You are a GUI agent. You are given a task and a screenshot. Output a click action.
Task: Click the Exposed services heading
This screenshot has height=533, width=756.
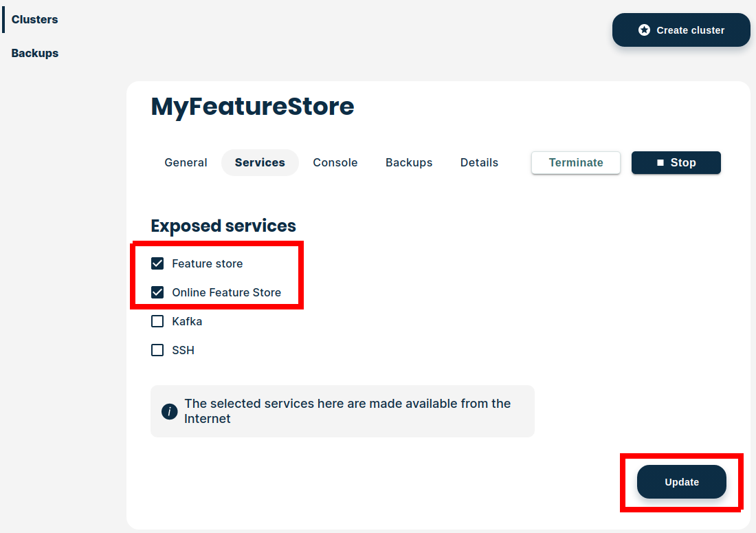coord(223,226)
